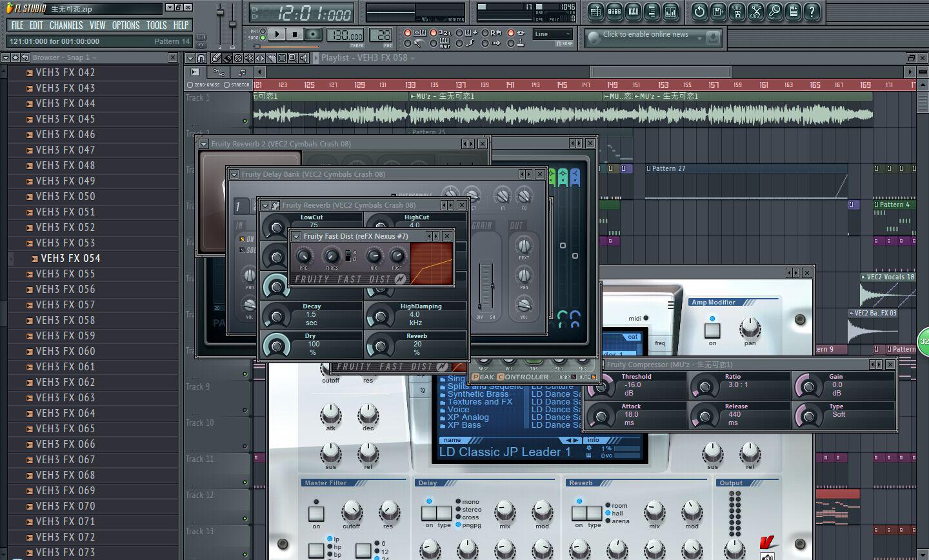Open the mixer window from the toolbar
Screen dimensions: 929x560
pyautogui.click(x=670, y=11)
